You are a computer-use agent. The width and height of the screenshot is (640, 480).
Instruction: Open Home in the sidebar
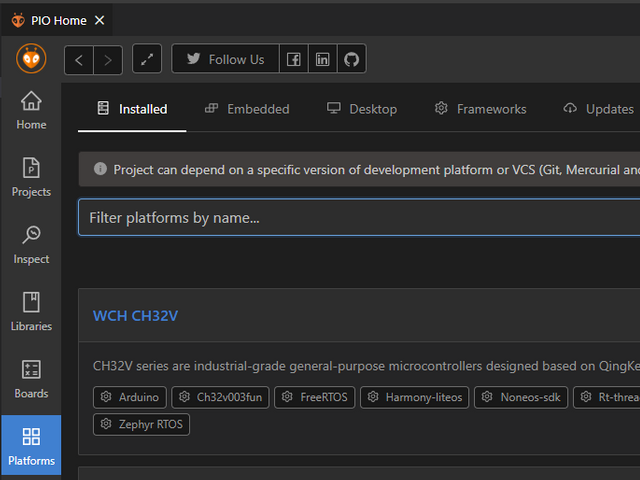click(x=31, y=110)
